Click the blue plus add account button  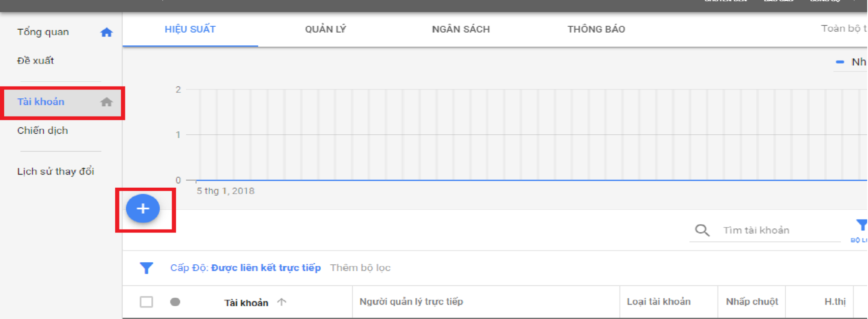point(143,208)
